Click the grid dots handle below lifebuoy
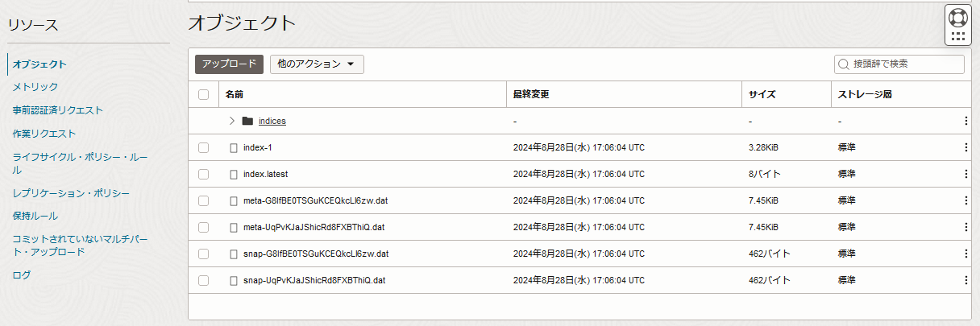Viewport: 980px width, 326px height. (x=957, y=36)
